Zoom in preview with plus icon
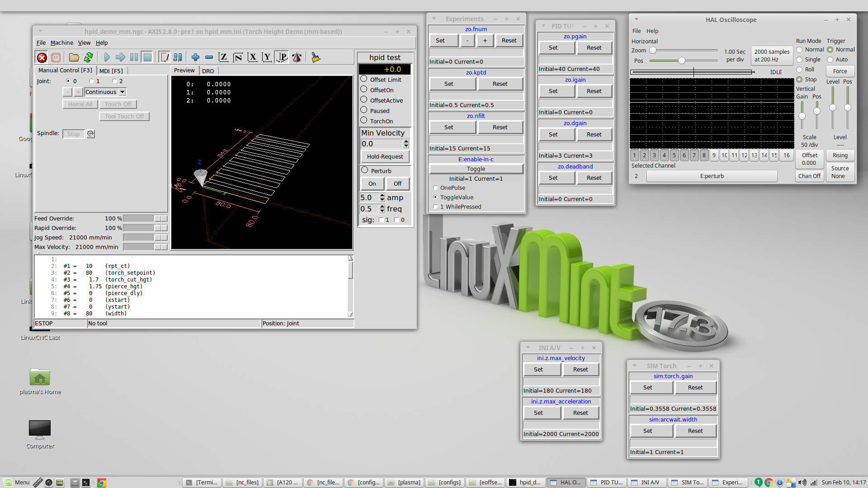This screenshot has height=488, width=868. pyautogui.click(x=195, y=57)
